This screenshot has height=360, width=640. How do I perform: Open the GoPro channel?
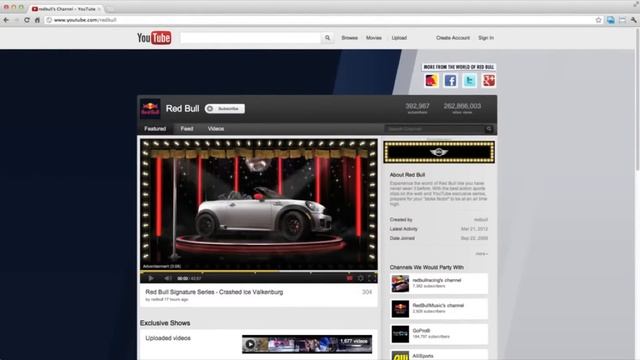(421, 331)
